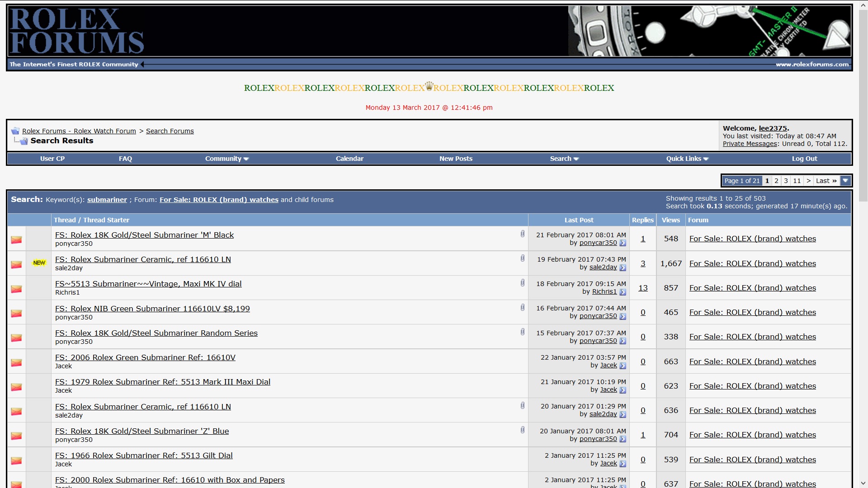The image size is (868, 488).
Task: Go to results page 3
Action: [x=786, y=181]
